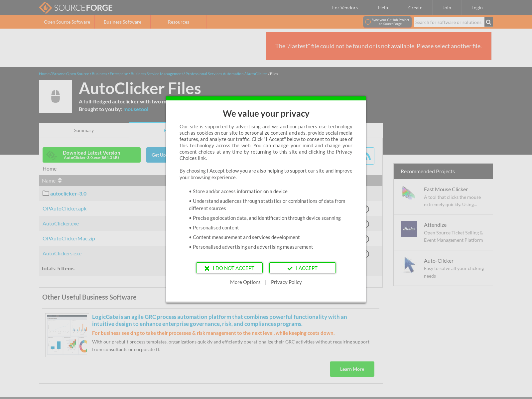
Task: Open Business Software menu
Action: click(x=122, y=22)
